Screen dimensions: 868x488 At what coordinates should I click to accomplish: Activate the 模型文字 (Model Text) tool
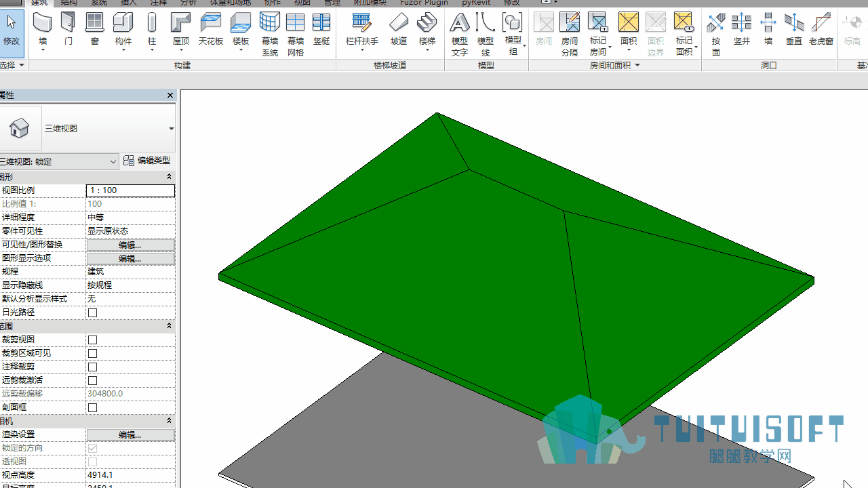pos(460,34)
